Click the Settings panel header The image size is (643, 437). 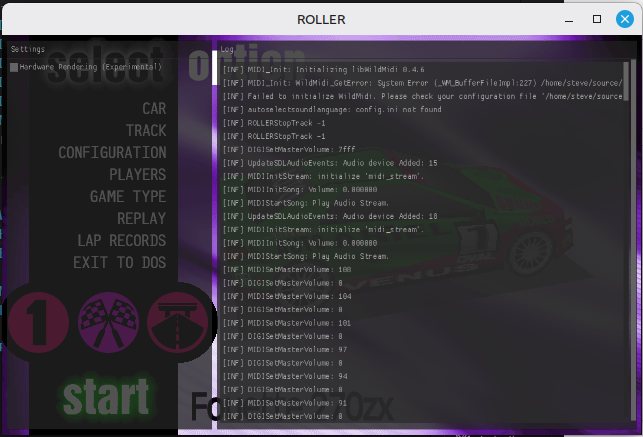pyautogui.click(x=28, y=49)
